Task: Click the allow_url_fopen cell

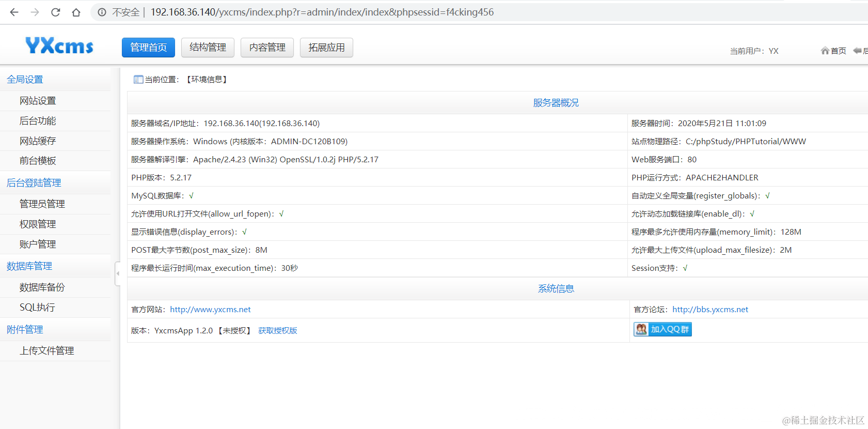Action: [x=377, y=214]
